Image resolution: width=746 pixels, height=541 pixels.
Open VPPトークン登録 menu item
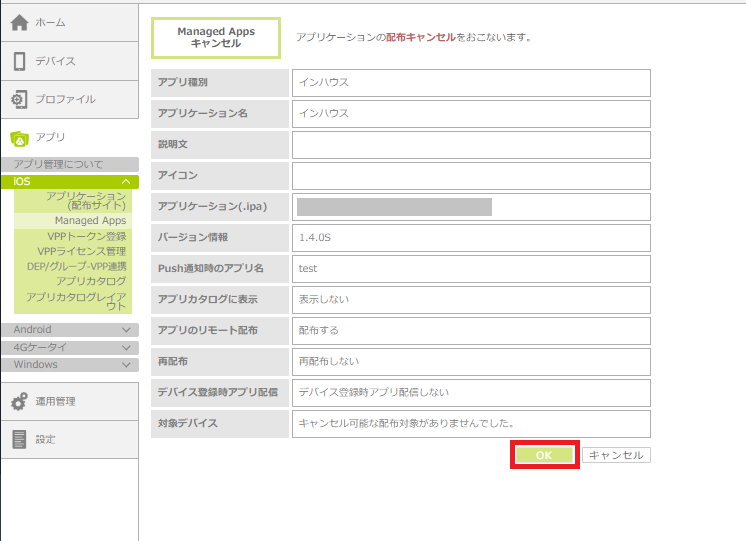(x=87, y=236)
